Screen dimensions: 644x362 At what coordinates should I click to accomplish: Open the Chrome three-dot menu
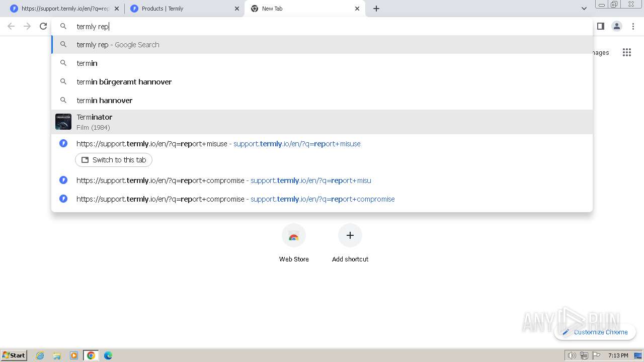pyautogui.click(x=633, y=26)
